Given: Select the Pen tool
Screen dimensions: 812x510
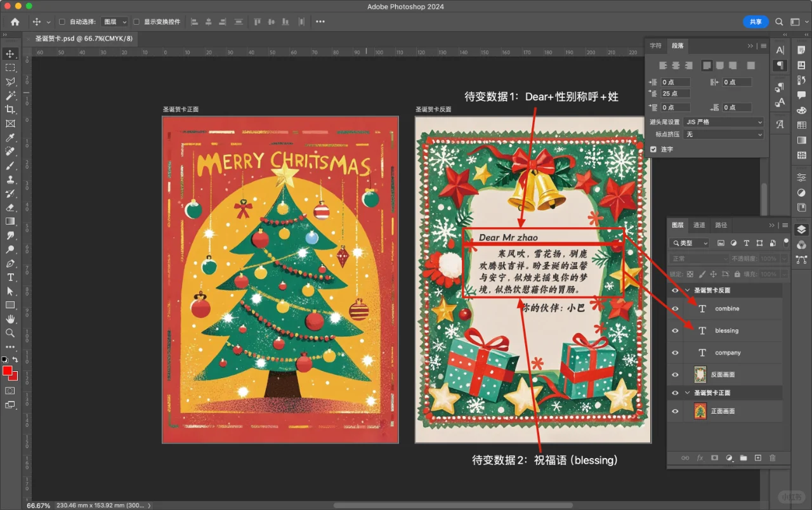Looking at the screenshot, I should (10, 263).
